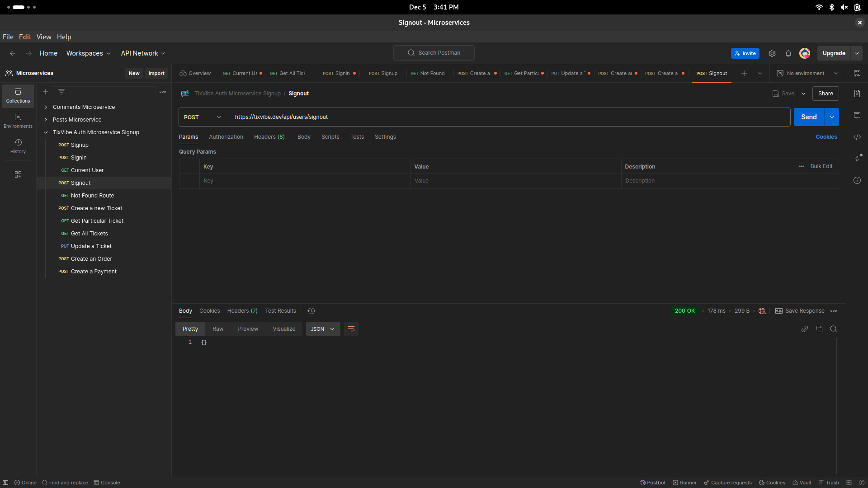Switch to the Test Results tab
Image resolution: width=868 pixels, height=488 pixels.
(x=281, y=311)
